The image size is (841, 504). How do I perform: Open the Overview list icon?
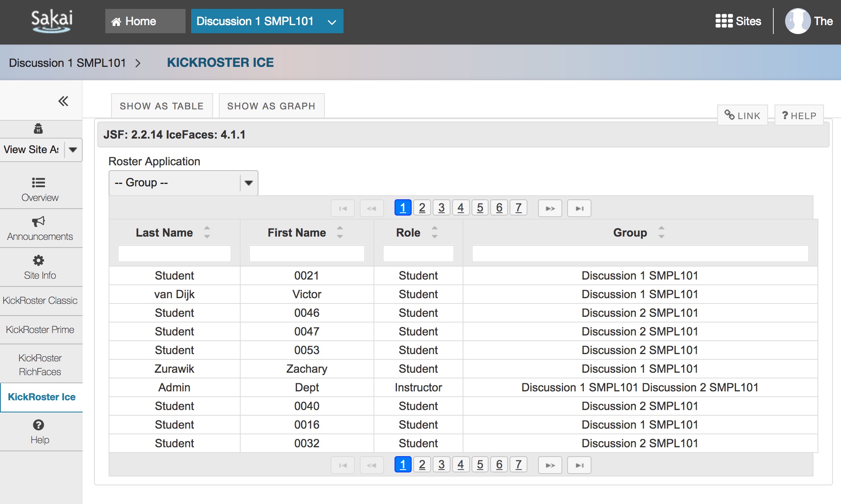tap(38, 182)
